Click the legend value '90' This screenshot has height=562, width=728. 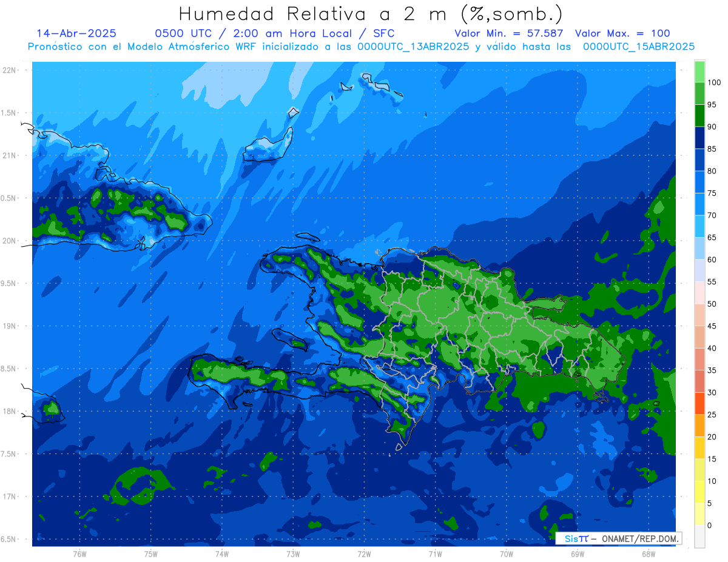712,127
